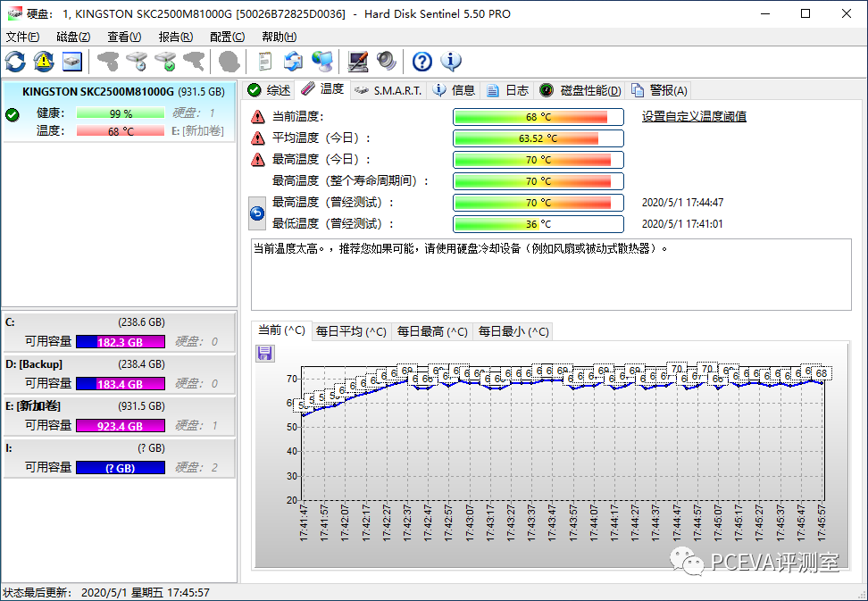
Task: Click the 68 °C temperature bar in disk panel
Action: (x=121, y=131)
